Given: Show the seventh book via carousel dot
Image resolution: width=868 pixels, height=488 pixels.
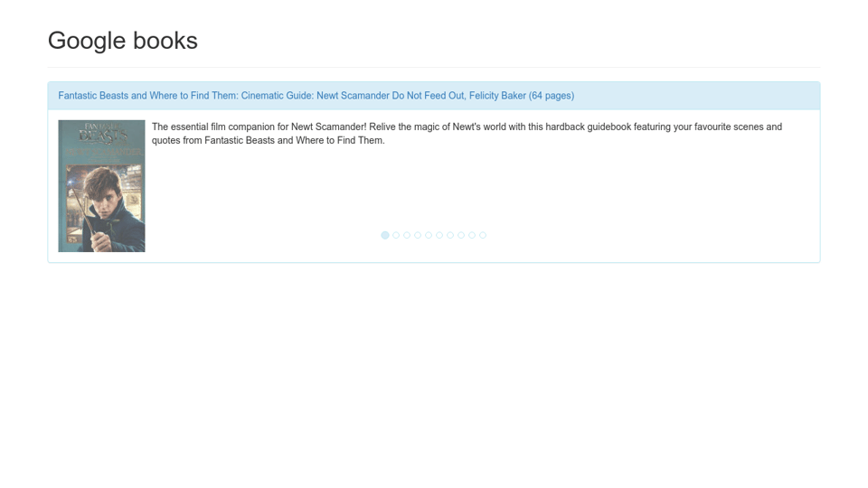Looking at the screenshot, I should coord(450,235).
